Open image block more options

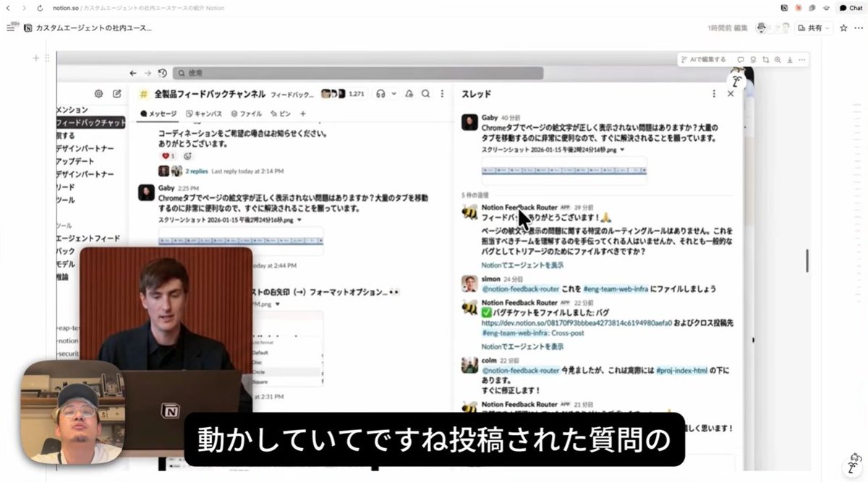(x=801, y=59)
